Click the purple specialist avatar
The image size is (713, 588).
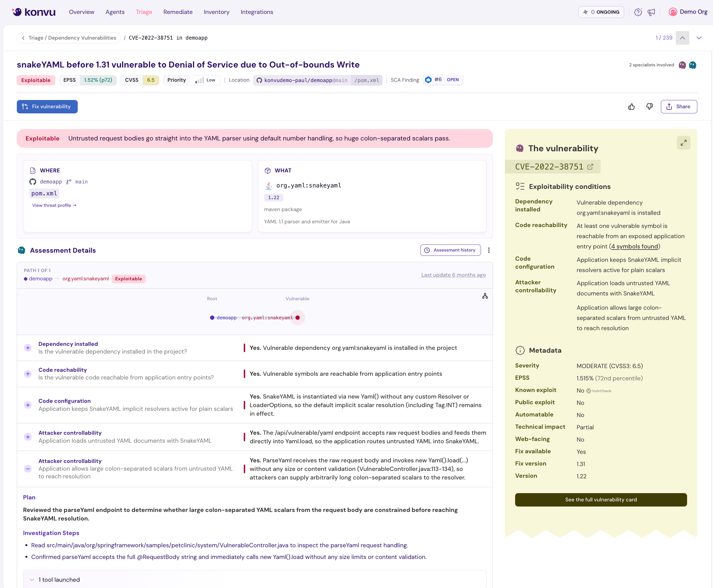682,65
